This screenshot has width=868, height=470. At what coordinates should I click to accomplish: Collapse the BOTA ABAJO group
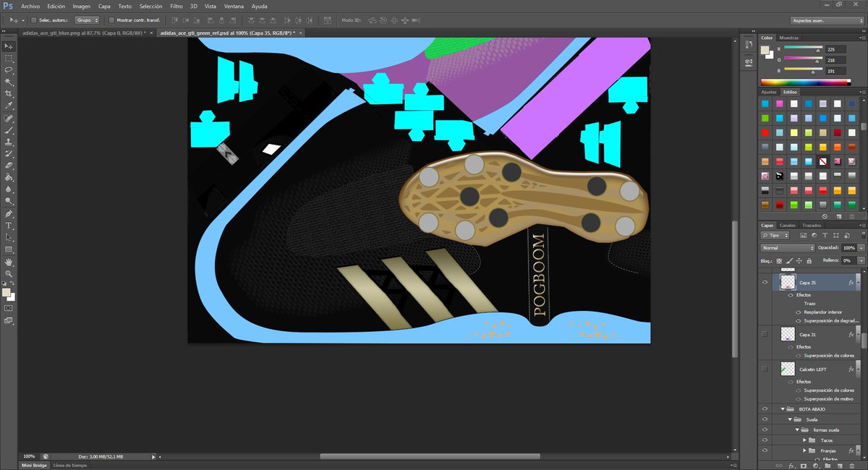pos(783,409)
